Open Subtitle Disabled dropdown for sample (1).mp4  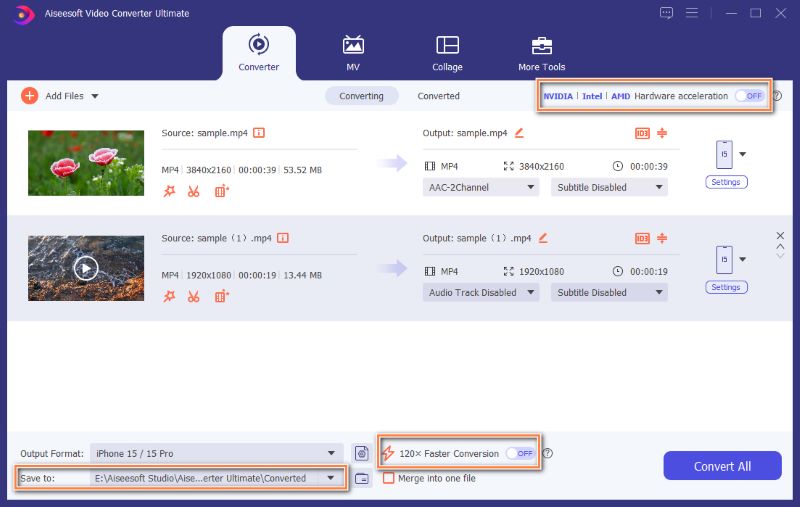point(609,292)
